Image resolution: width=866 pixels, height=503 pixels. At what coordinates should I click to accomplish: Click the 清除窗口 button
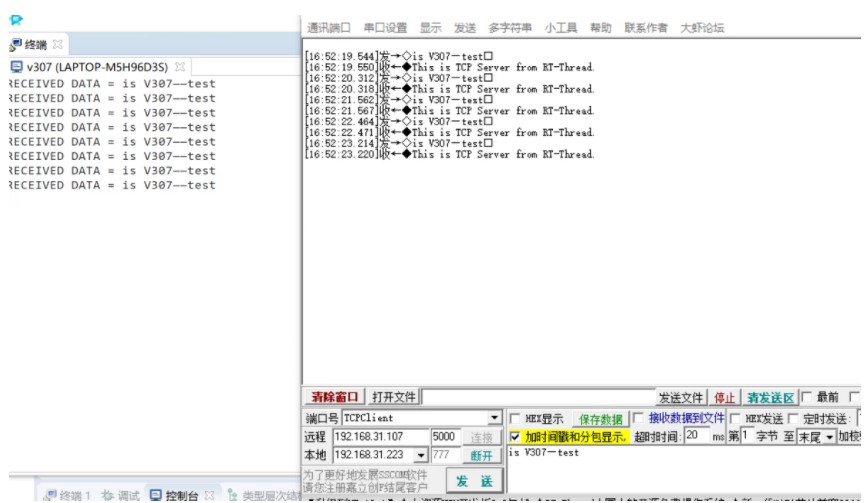click(334, 397)
